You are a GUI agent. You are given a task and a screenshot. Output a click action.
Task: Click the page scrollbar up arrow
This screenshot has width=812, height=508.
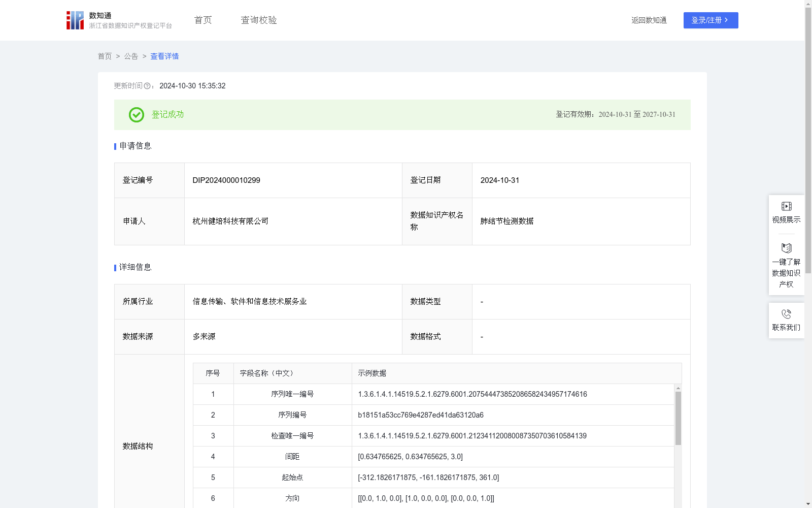[808, 4]
